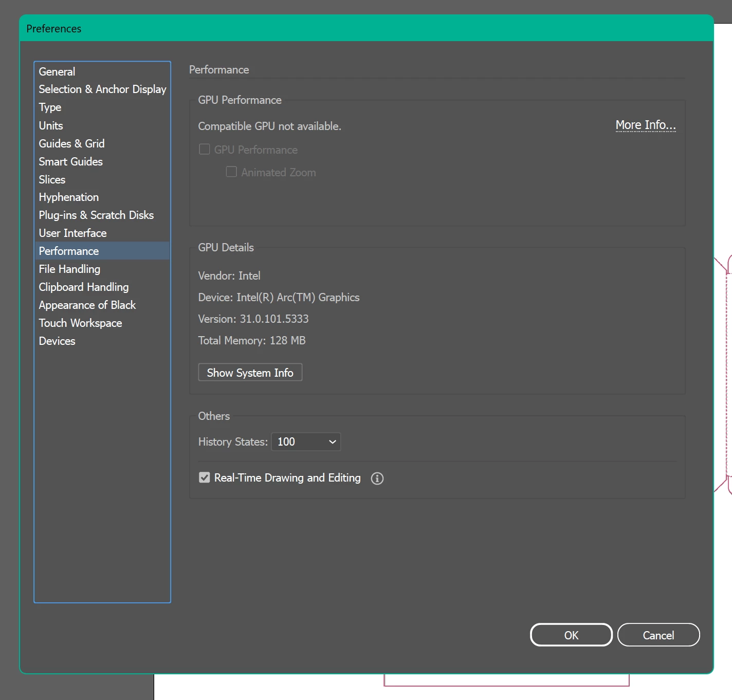Click the Show System Info button
The image size is (732, 700).
point(250,373)
